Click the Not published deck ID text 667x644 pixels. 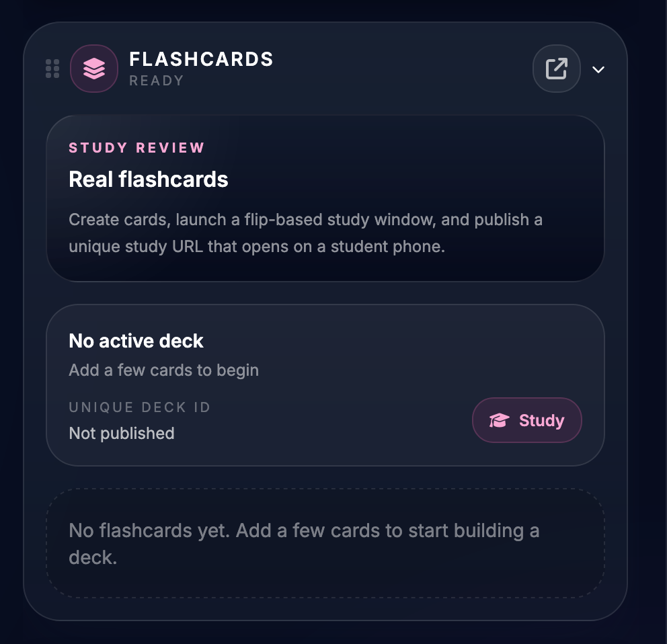click(121, 434)
